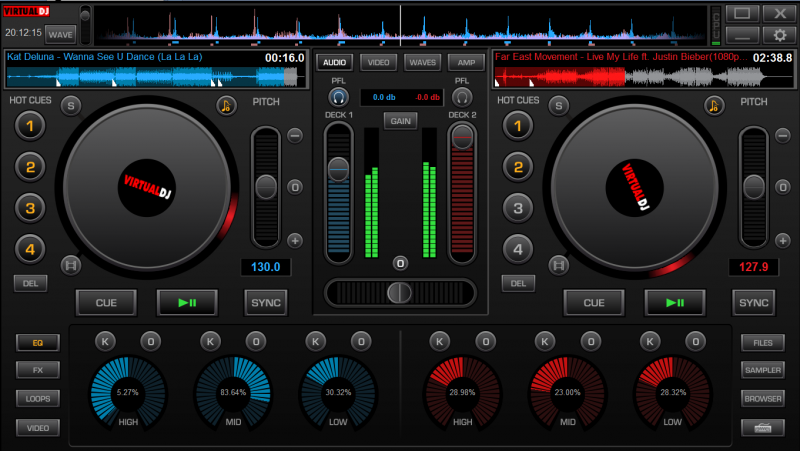Select the FX panel tab
This screenshot has height=451, width=800.
pos(38,370)
